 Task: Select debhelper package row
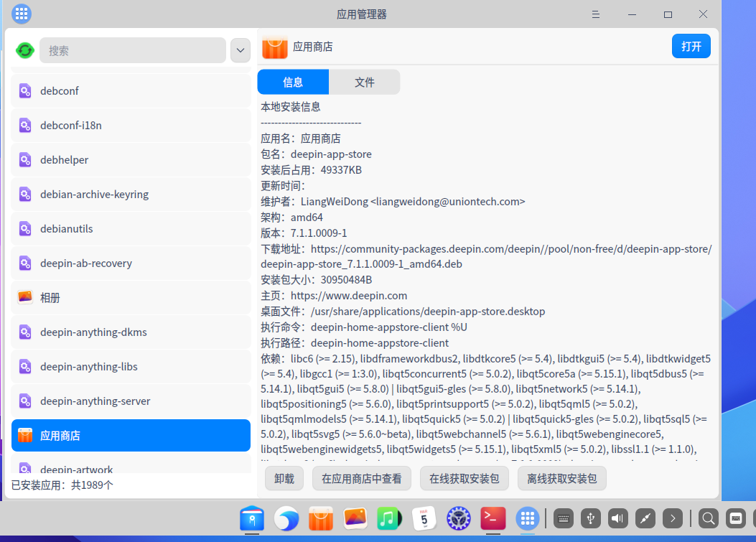pos(131,159)
